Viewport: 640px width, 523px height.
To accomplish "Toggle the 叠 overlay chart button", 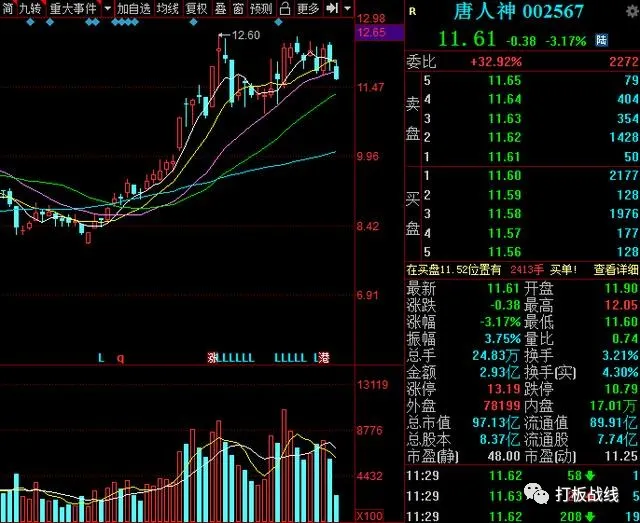I will [x=221, y=8].
